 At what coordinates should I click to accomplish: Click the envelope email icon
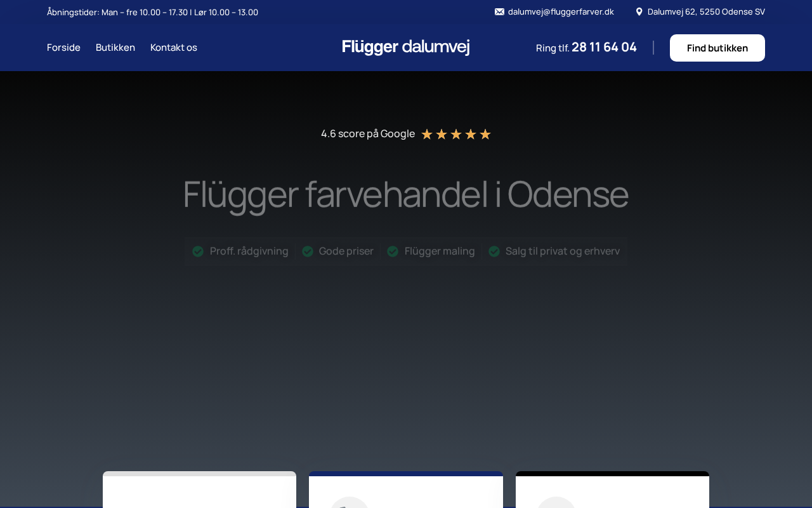(499, 11)
